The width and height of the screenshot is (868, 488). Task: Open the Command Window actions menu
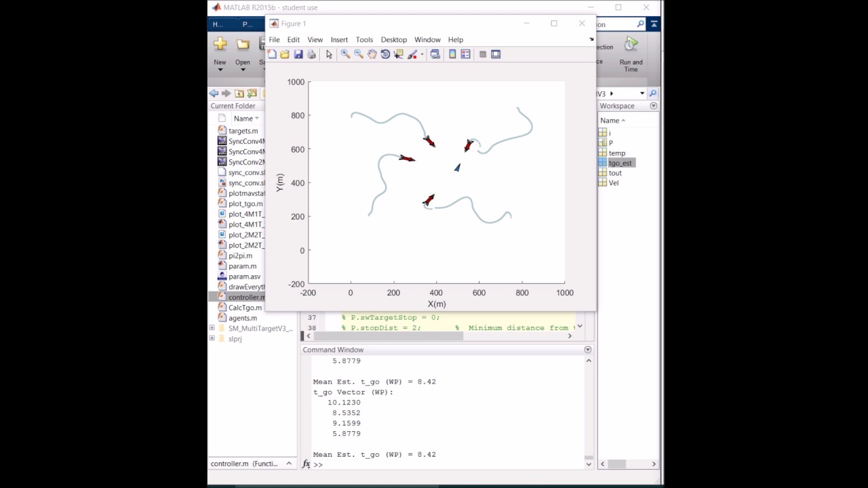pyautogui.click(x=588, y=350)
